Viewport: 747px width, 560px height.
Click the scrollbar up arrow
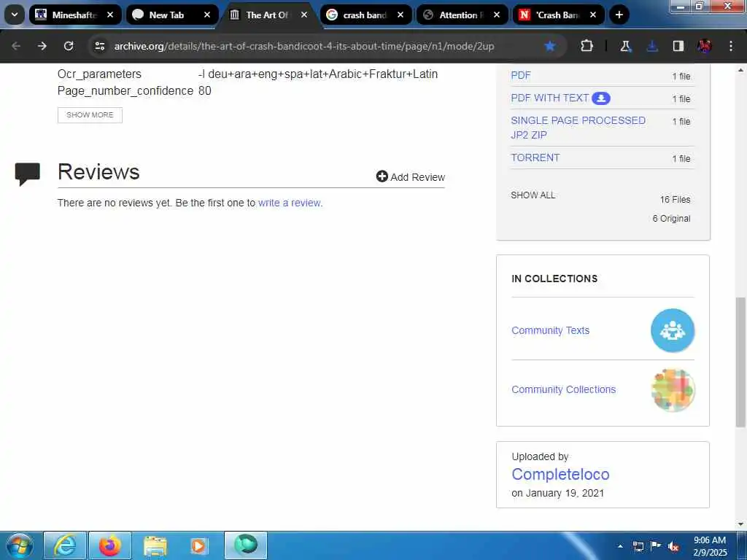[x=740, y=70]
